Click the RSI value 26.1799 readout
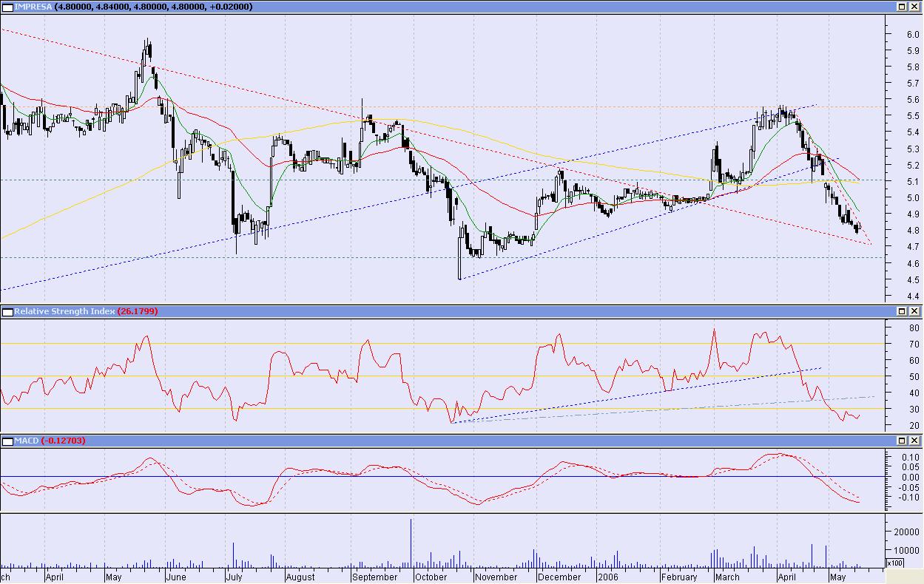Screen dimensions: 924x584 click(138, 312)
